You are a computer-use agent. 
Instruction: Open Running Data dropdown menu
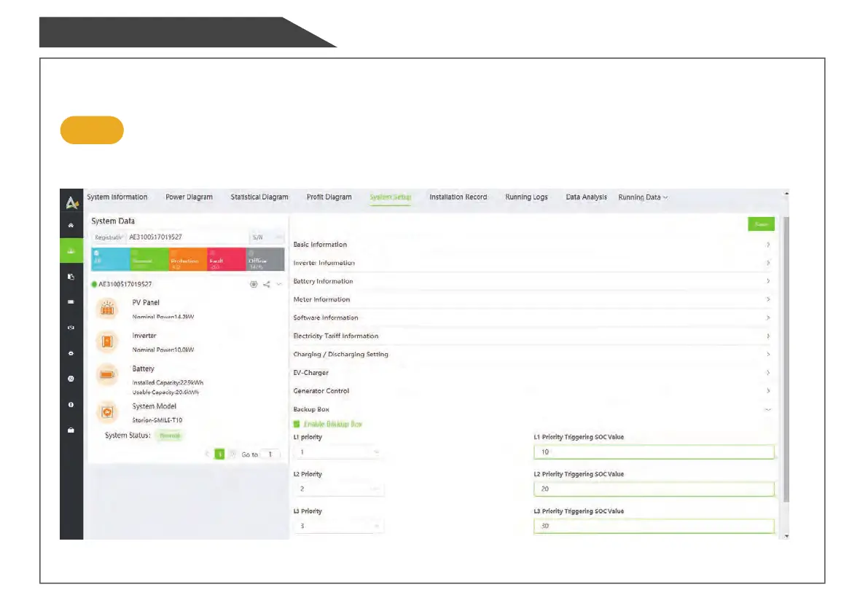[643, 197]
